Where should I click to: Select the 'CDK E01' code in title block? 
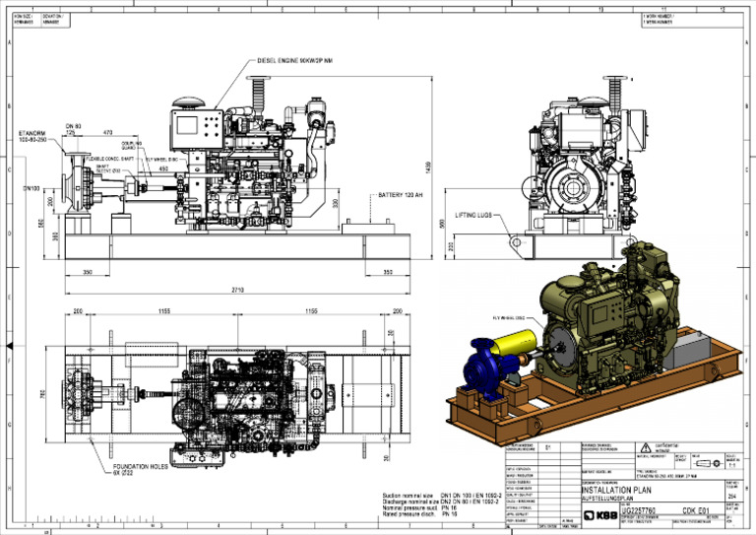pos(696,510)
